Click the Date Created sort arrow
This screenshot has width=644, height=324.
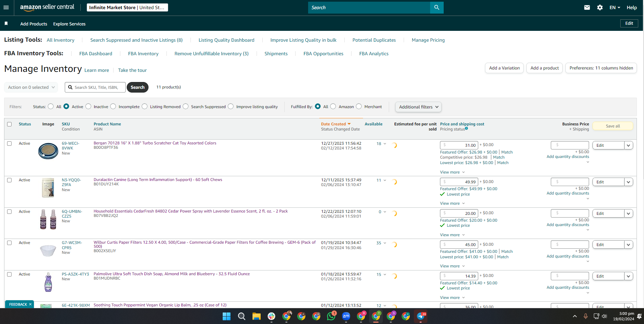349,124
